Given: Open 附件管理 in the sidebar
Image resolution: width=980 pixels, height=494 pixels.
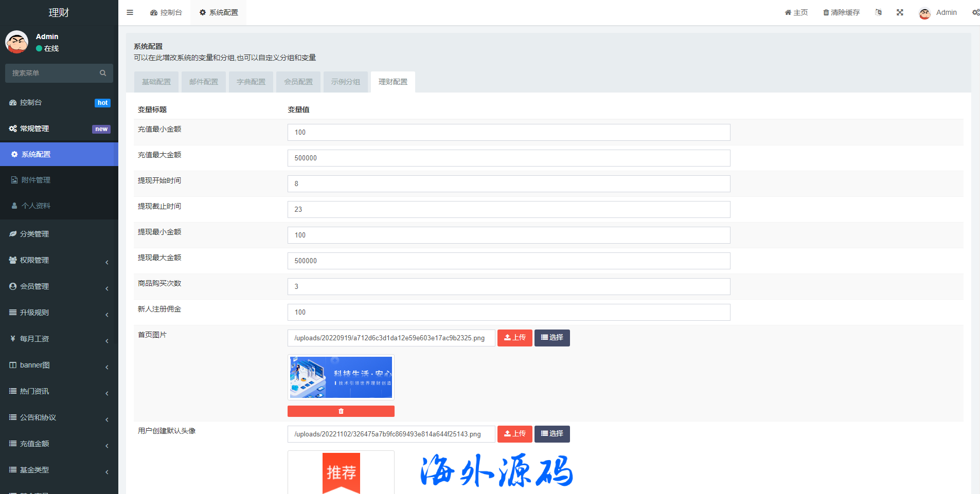Looking at the screenshot, I should tap(35, 180).
